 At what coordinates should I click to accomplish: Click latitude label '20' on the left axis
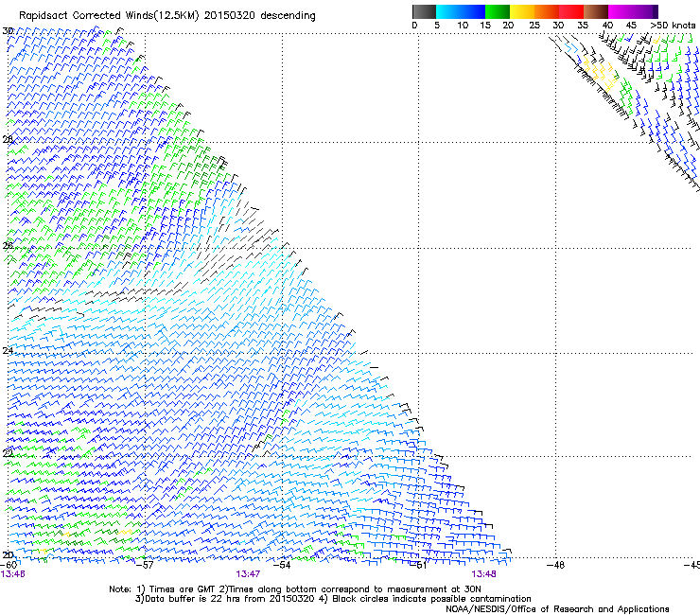pos(8,554)
